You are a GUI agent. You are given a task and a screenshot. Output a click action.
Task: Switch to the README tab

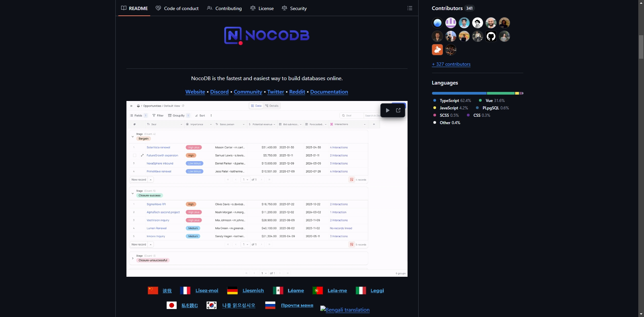tap(135, 8)
